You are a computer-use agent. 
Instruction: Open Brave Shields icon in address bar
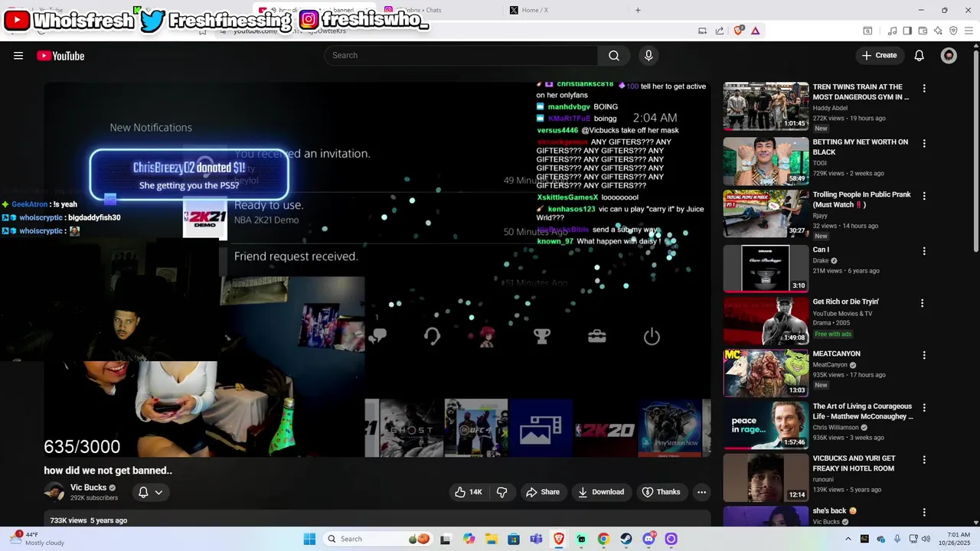(x=739, y=31)
